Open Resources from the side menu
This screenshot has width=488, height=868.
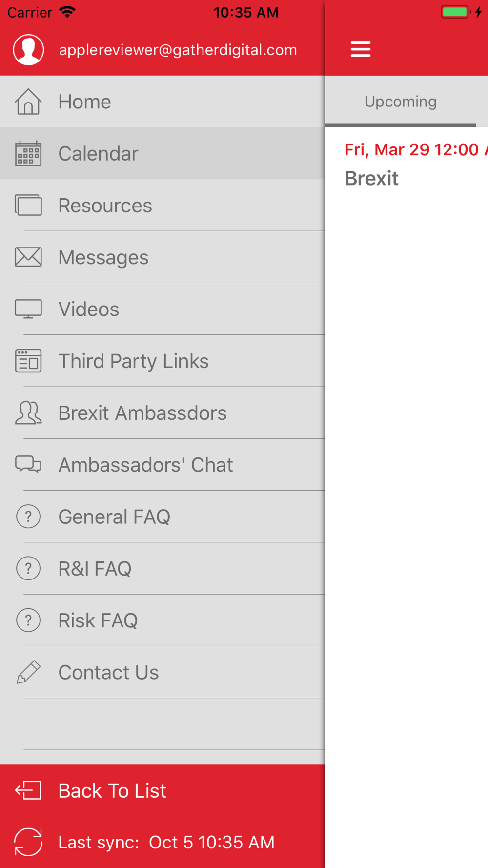coord(105,206)
